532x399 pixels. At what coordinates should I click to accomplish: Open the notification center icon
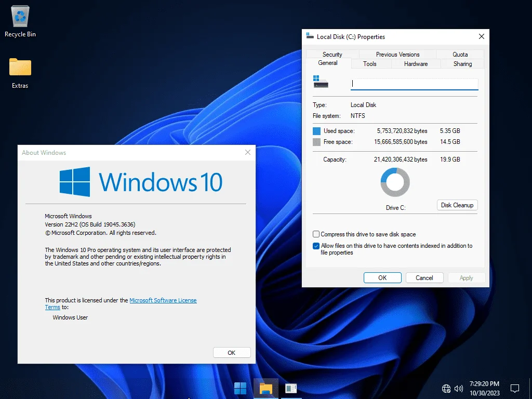coord(515,389)
